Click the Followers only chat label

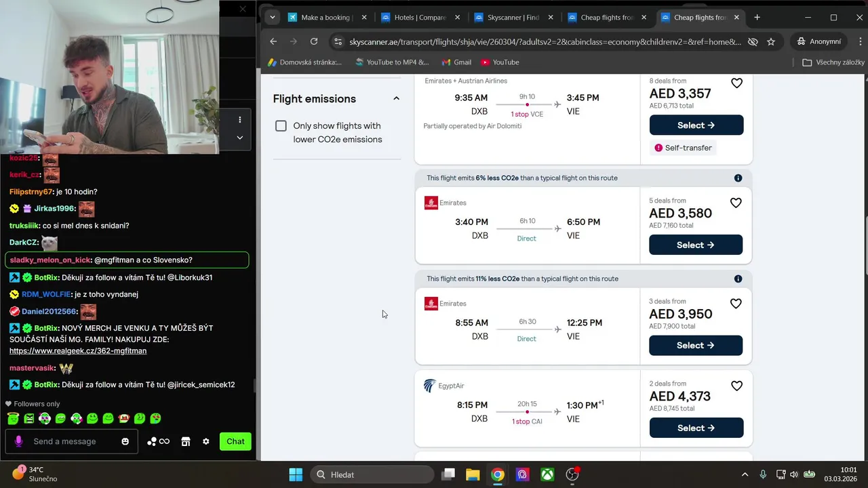point(33,404)
